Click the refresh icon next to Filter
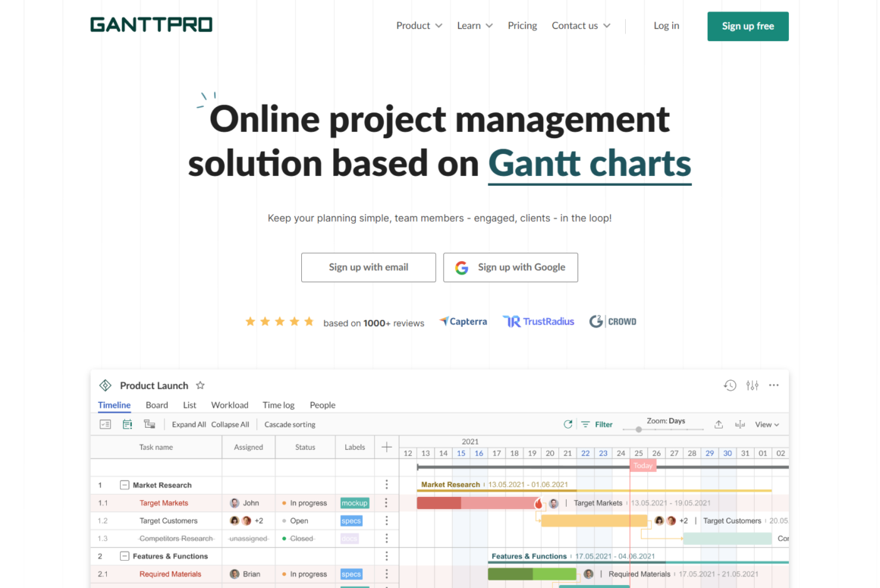 (568, 425)
